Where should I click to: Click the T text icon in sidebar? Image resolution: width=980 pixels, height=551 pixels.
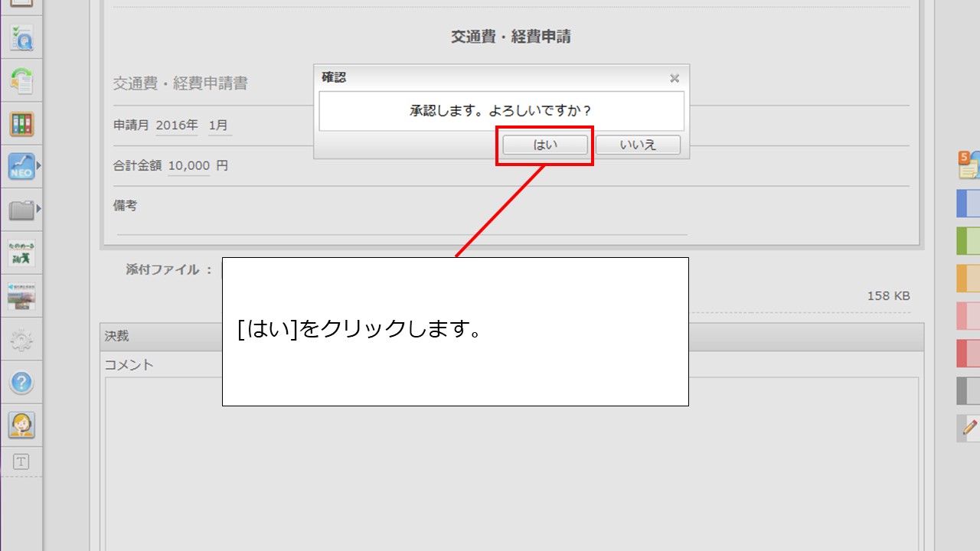coord(21,461)
